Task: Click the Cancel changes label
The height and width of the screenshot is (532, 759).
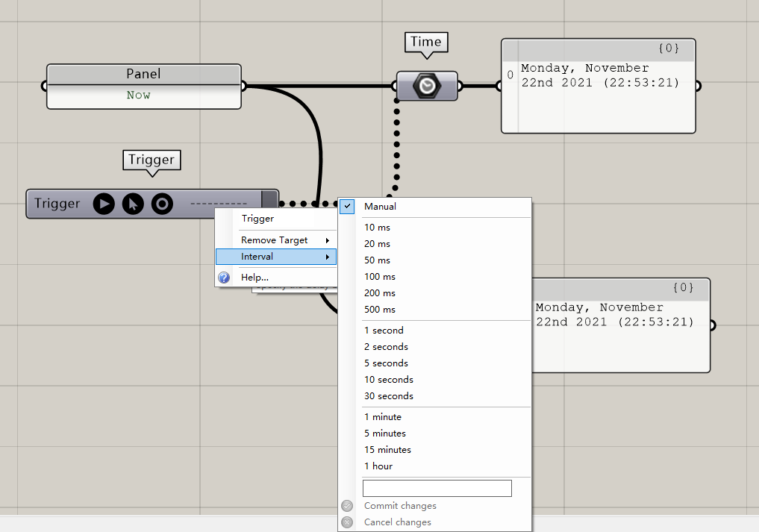Action: coord(397,522)
